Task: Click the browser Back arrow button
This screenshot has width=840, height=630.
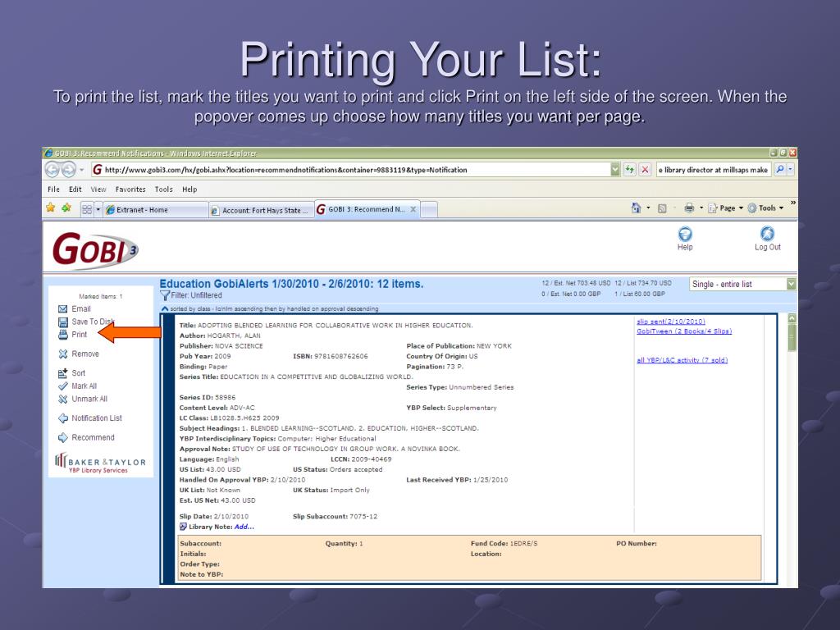Action: [x=52, y=170]
